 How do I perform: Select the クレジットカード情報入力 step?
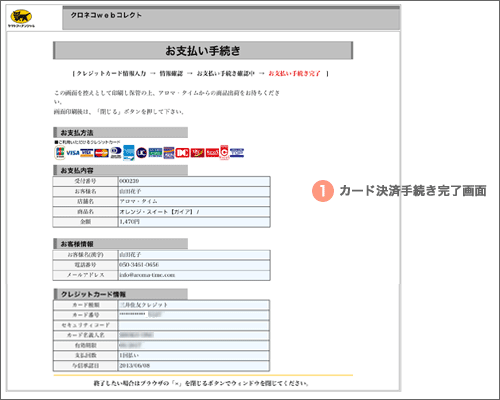click(111, 73)
